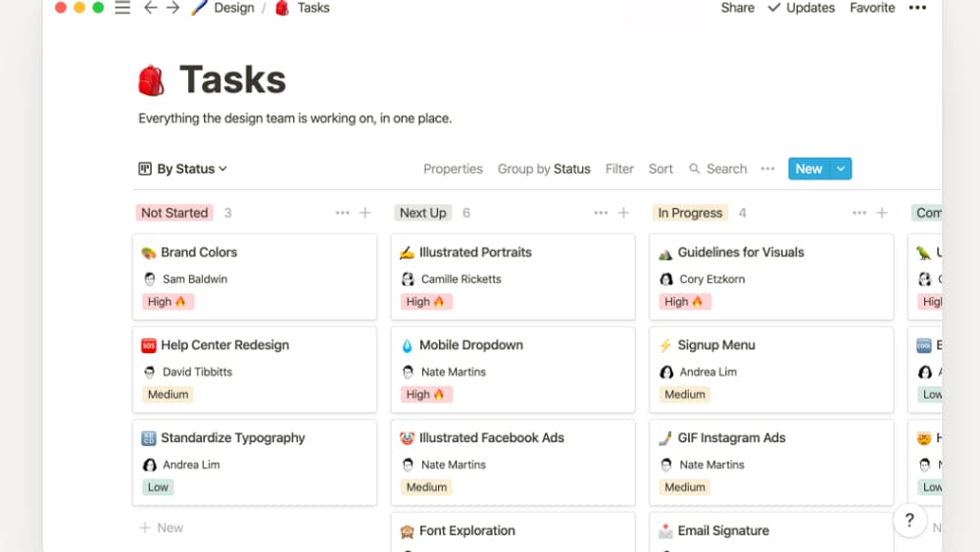Open the Filter menu
980x552 pixels.
pos(619,169)
